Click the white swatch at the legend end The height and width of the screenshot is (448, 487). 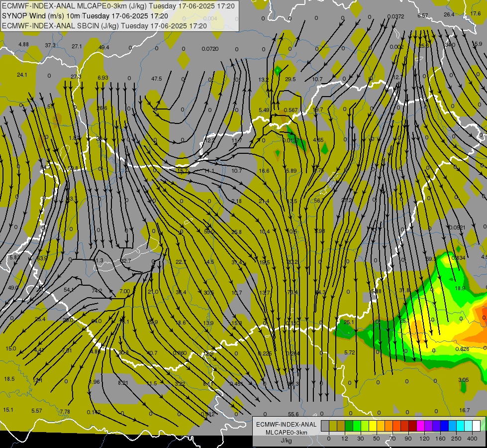pyautogui.click(x=477, y=426)
